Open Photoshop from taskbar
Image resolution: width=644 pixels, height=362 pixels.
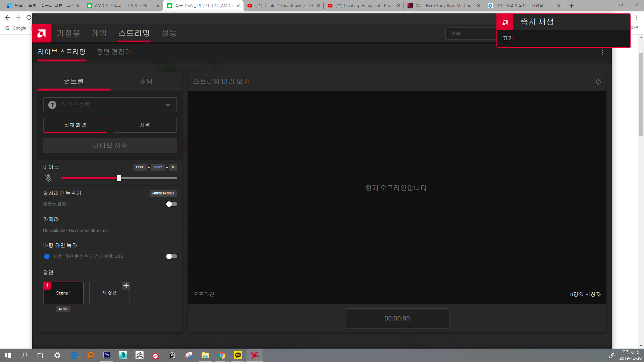click(x=107, y=355)
